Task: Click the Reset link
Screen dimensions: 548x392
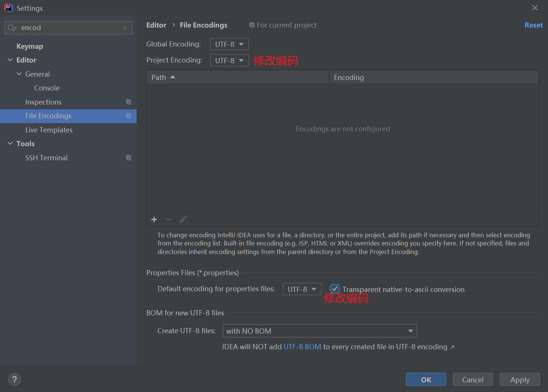Action: click(x=533, y=25)
